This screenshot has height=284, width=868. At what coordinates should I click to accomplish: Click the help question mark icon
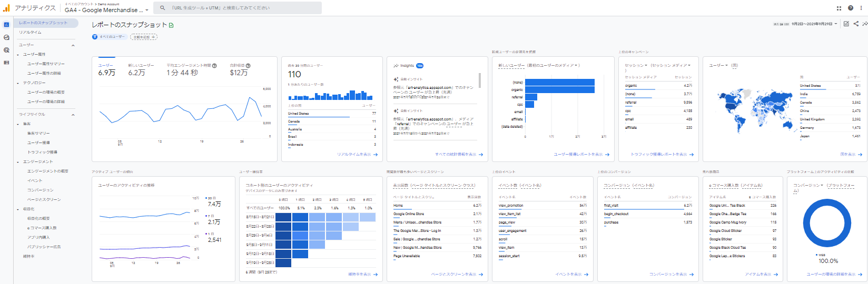[850, 8]
